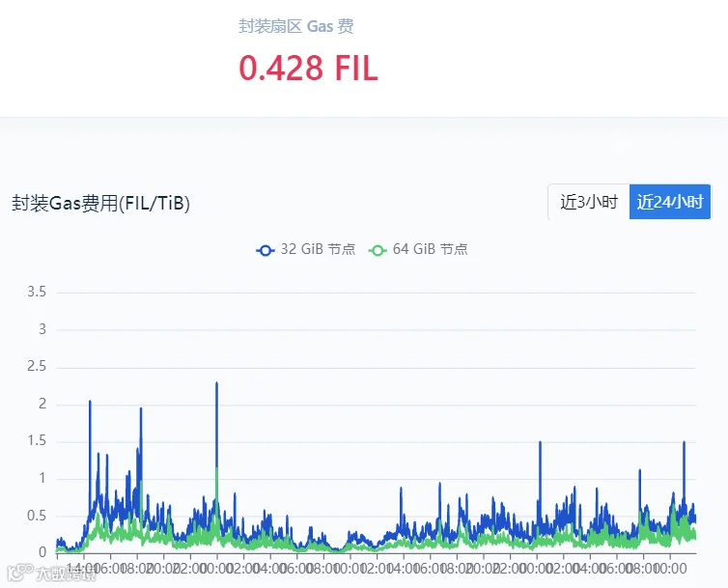The height and width of the screenshot is (588, 728).
Task: Switch to the 近3小时 time range
Action: coord(589,202)
